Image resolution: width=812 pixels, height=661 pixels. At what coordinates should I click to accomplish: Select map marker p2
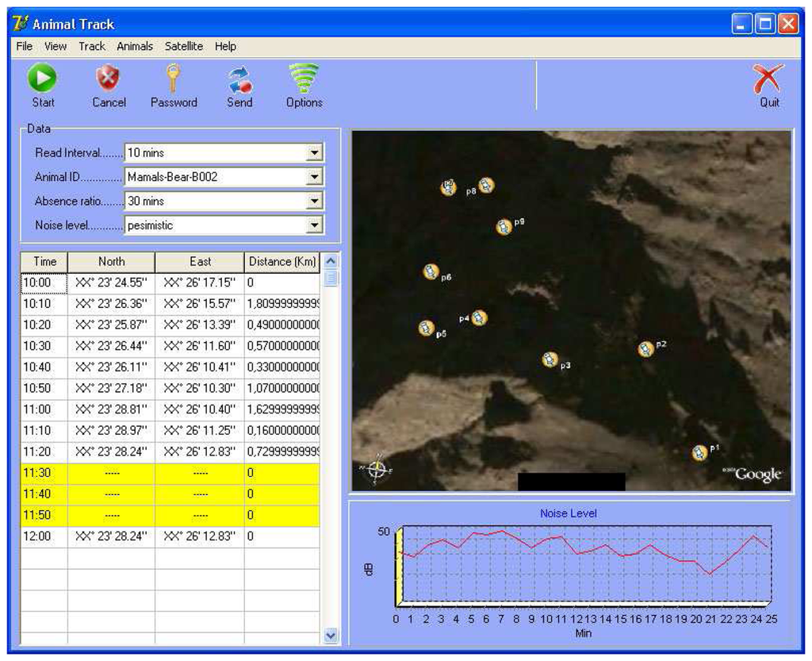click(645, 349)
